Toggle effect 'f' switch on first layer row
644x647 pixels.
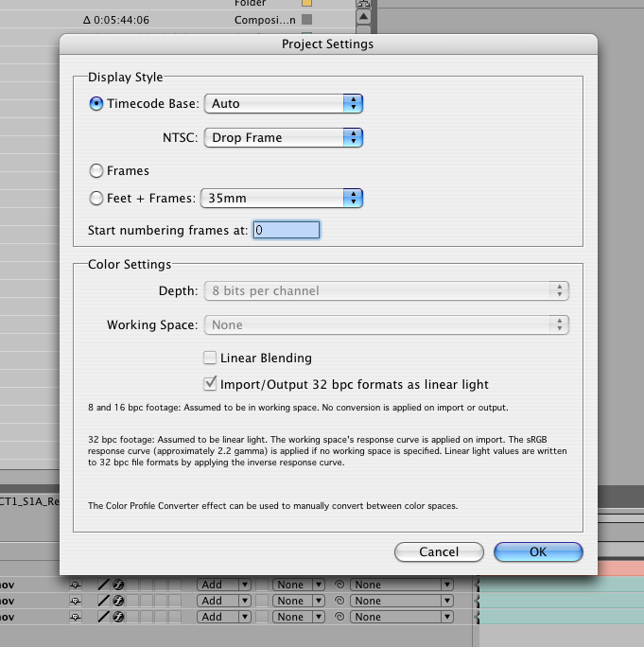click(118, 585)
